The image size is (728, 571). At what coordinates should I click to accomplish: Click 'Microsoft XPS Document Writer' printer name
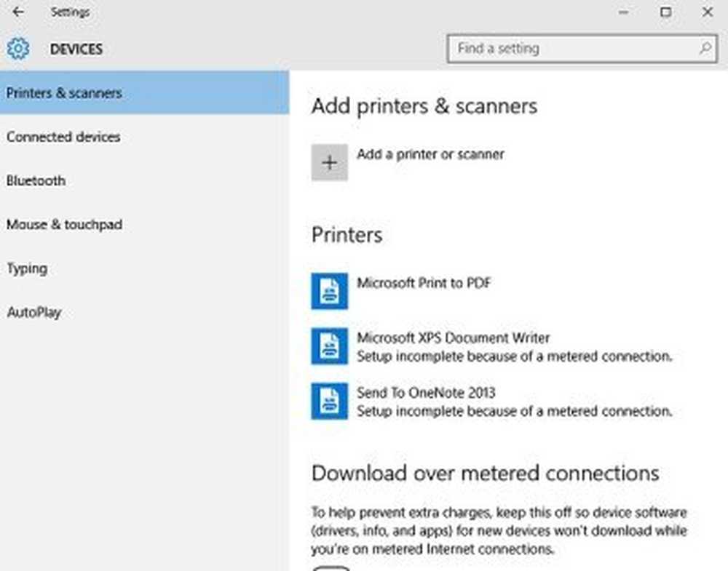point(453,338)
